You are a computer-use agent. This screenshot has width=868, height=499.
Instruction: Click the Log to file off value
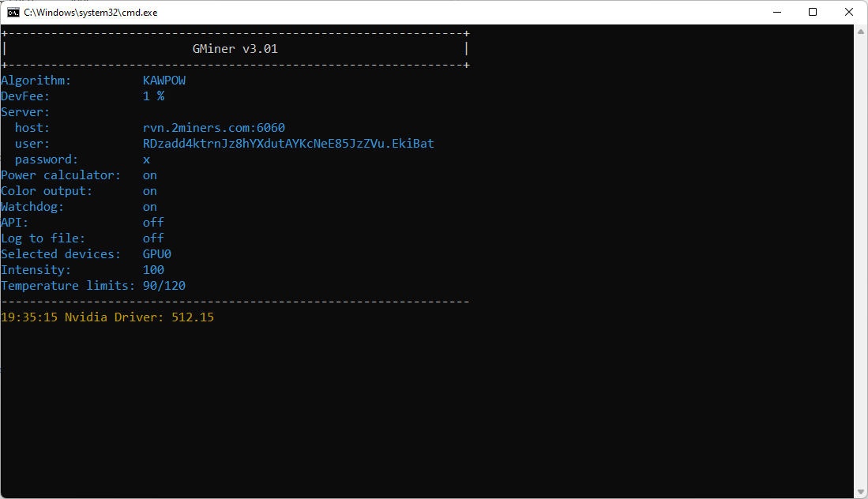pyautogui.click(x=153, y=238)
